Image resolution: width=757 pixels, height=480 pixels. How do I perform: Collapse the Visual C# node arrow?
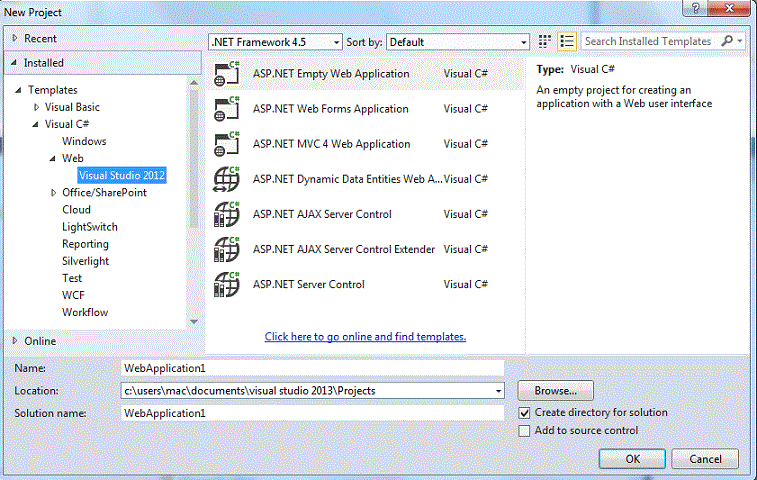[35, 124]
